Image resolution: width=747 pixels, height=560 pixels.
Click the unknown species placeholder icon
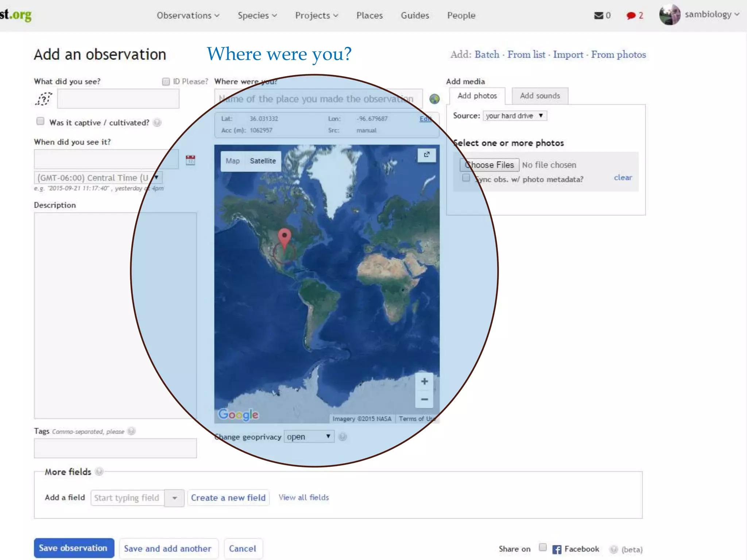point(44,99)
